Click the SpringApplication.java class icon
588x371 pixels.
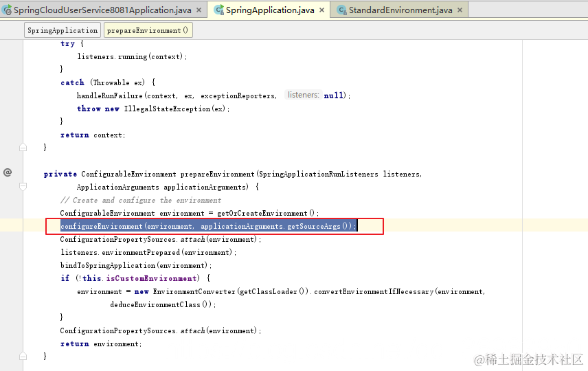point(219,10)
